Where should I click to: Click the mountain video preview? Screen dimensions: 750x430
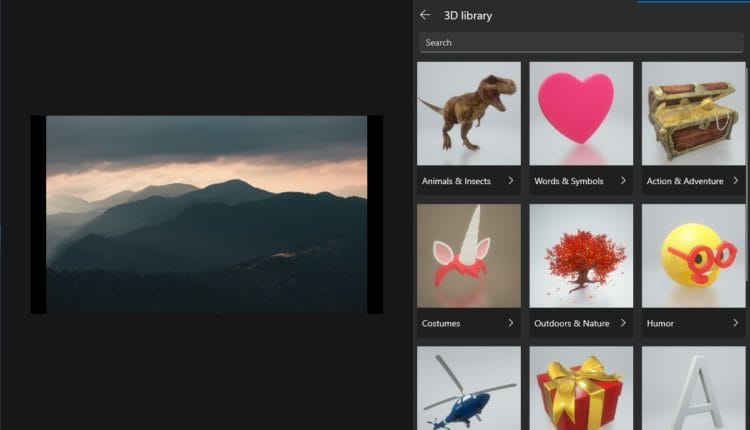coord(206,214)
